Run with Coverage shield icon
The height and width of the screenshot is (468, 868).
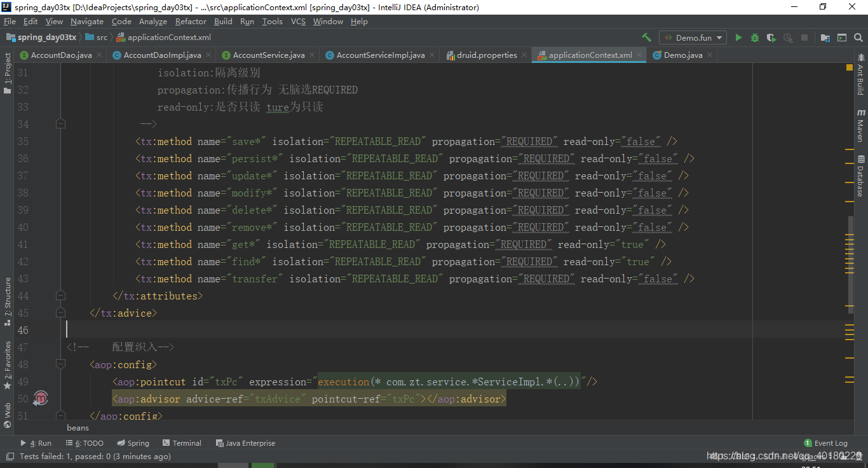tap(771, 38)
